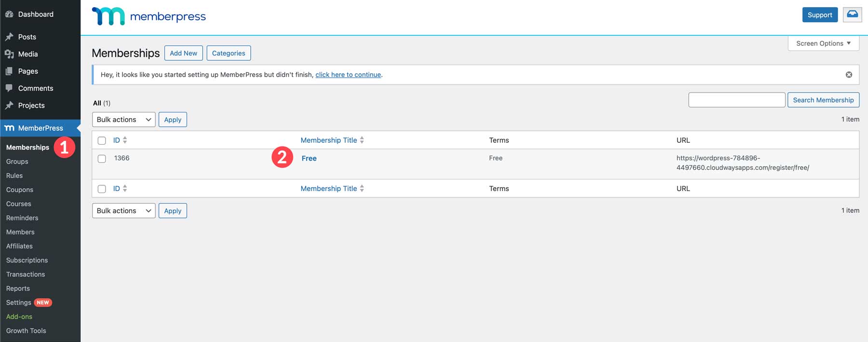This screenshot has width=868, height=342.
Task: Click the Add New membership button
Action: point(183,53)
